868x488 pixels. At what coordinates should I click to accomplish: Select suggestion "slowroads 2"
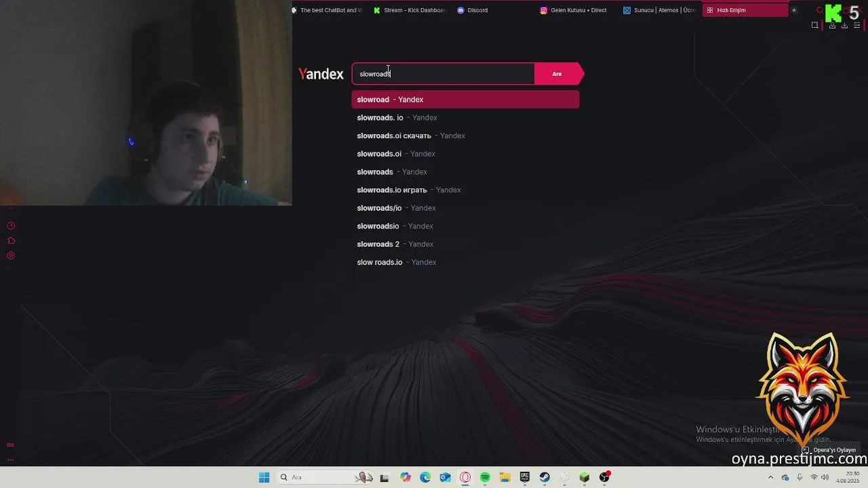[x=465, y=244]
